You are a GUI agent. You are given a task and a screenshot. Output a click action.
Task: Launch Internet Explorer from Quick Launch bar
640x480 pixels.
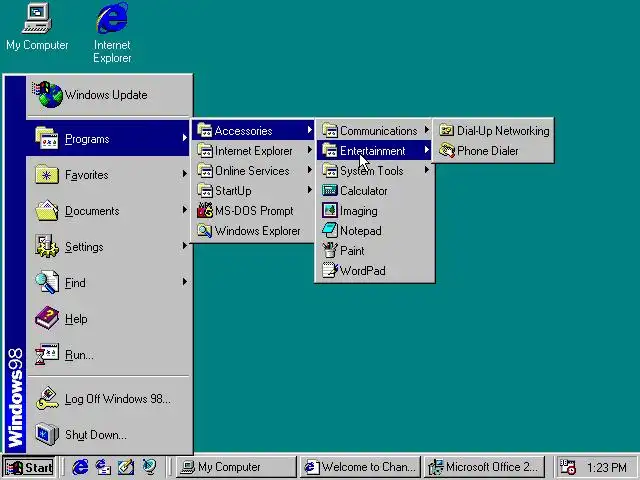[80, 467]
